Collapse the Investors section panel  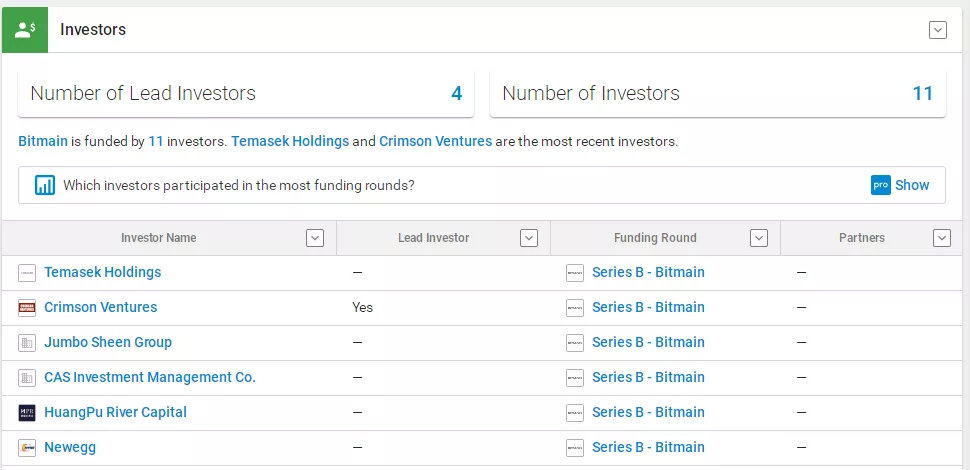(938, 30)
